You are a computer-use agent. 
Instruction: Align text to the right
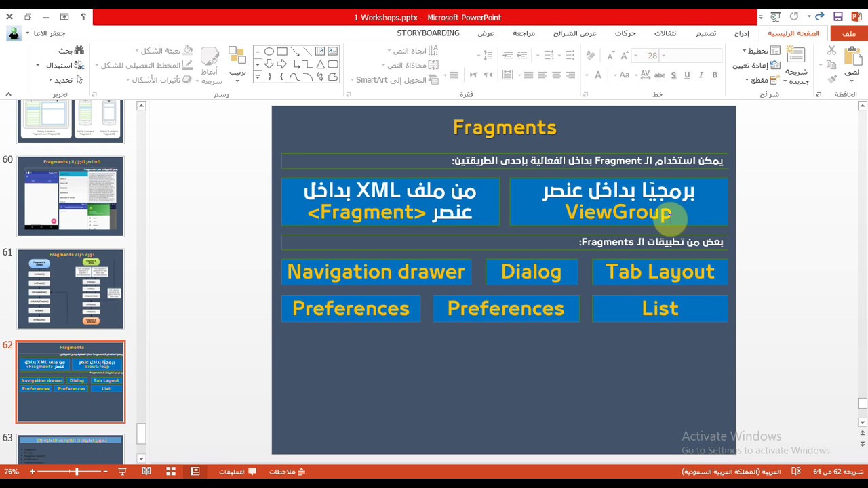coord(571,75)
